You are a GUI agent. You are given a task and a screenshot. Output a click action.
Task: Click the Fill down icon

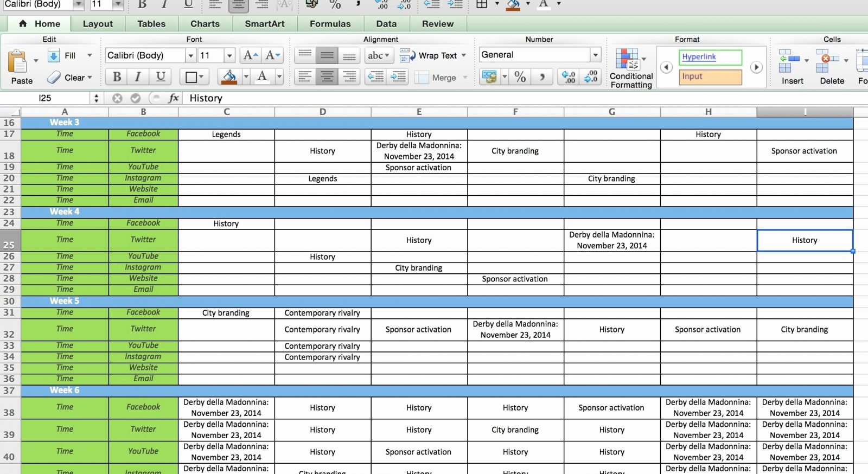coord(54,55)
